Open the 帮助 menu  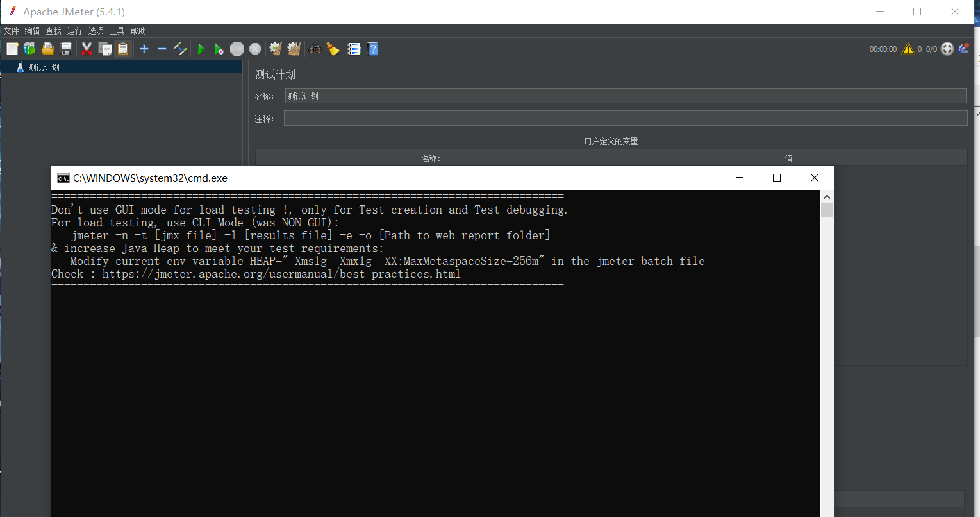(138, 31)
